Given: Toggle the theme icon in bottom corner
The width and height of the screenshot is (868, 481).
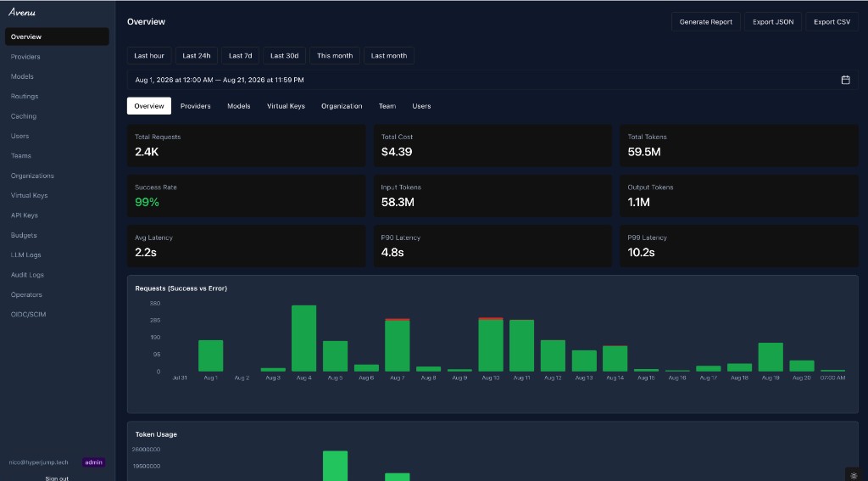Looking at the screenshot, I should [853, 475].
